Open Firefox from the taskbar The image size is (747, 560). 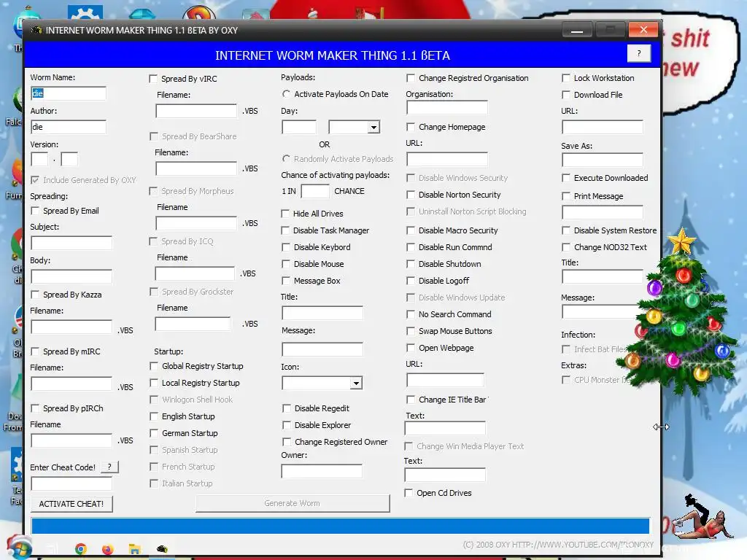[108, 549]
